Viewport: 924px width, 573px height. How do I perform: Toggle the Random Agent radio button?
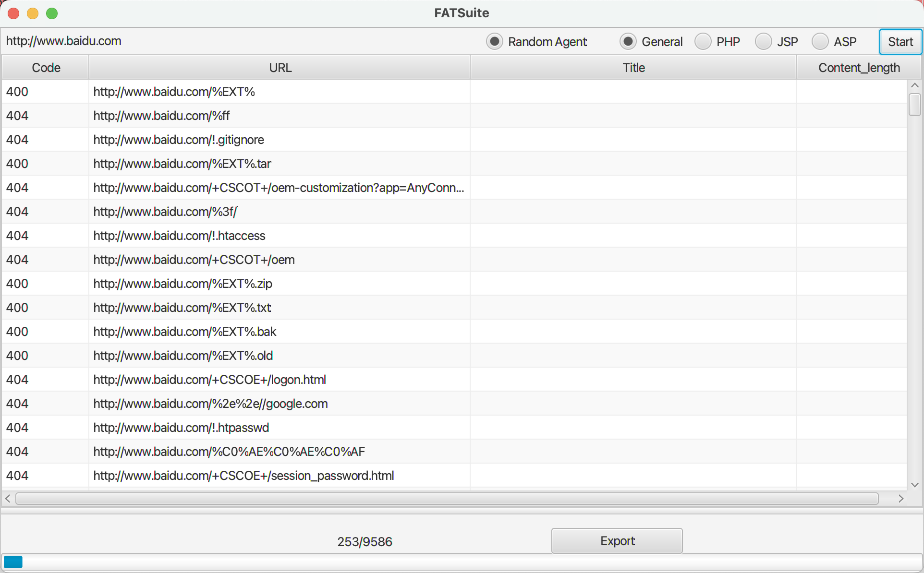(x=494, y=42)
